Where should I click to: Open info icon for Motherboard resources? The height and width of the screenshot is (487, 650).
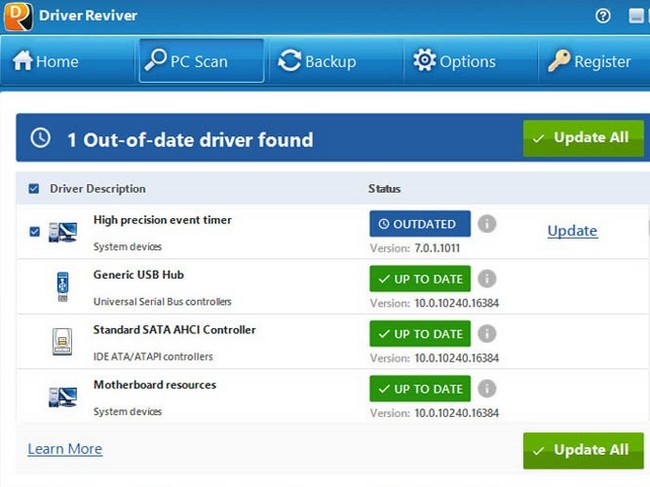tap(487, 389)
